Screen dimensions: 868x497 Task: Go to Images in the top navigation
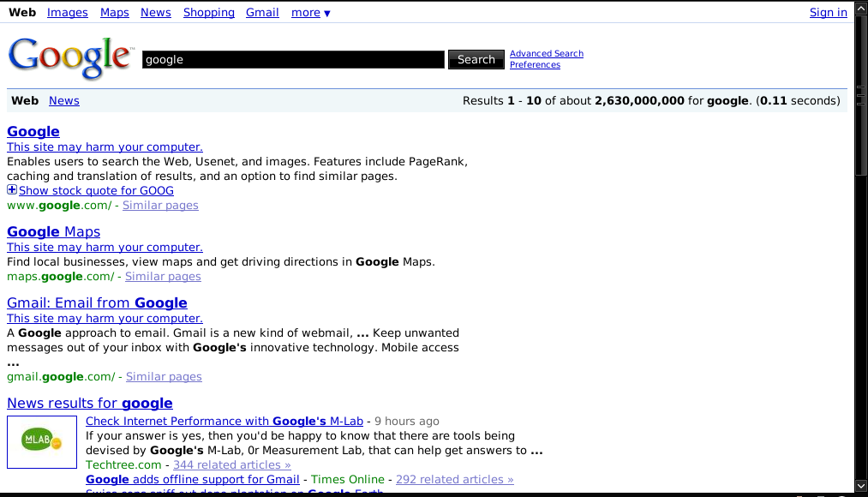[x=68, y=13]
